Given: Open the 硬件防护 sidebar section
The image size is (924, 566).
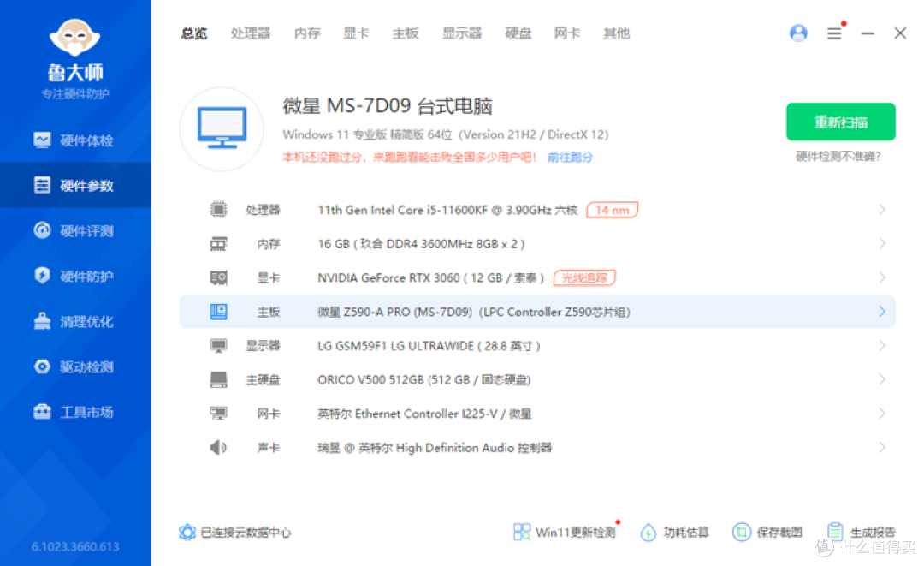Looking at the screenshot, I should [74, 276].
